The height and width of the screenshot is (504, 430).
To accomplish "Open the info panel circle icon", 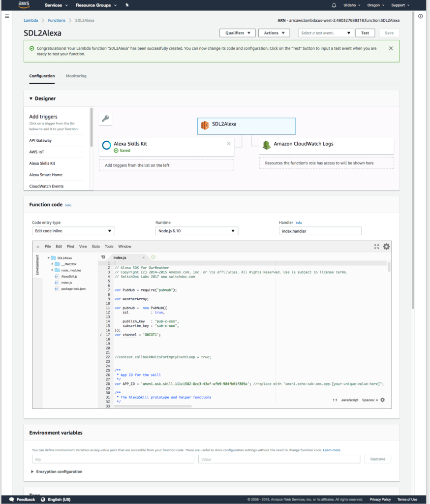I will coord(420,16).
